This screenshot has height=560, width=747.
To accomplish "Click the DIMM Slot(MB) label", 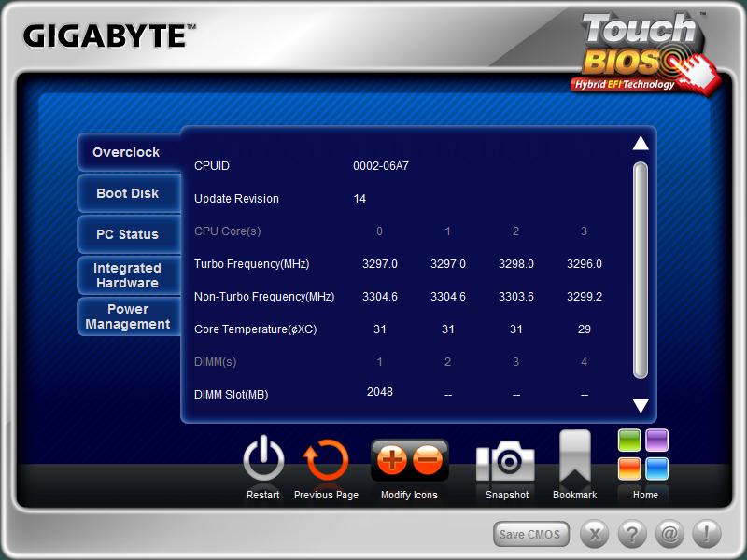I will click(x=232, y=395).
